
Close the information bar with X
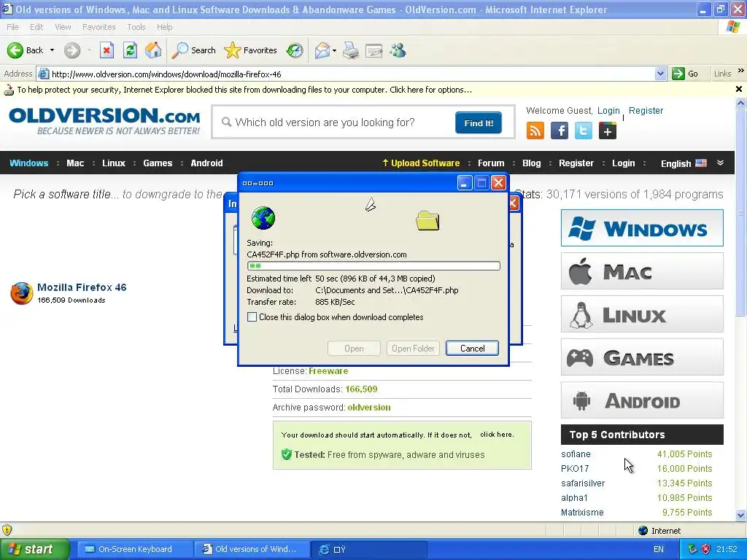pos(739,89)
